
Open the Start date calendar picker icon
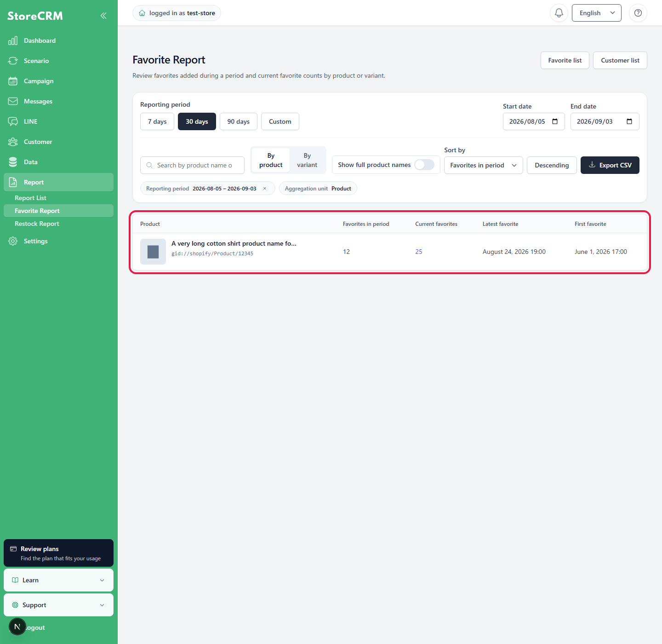pyautogui.click(x=555, y=121)
